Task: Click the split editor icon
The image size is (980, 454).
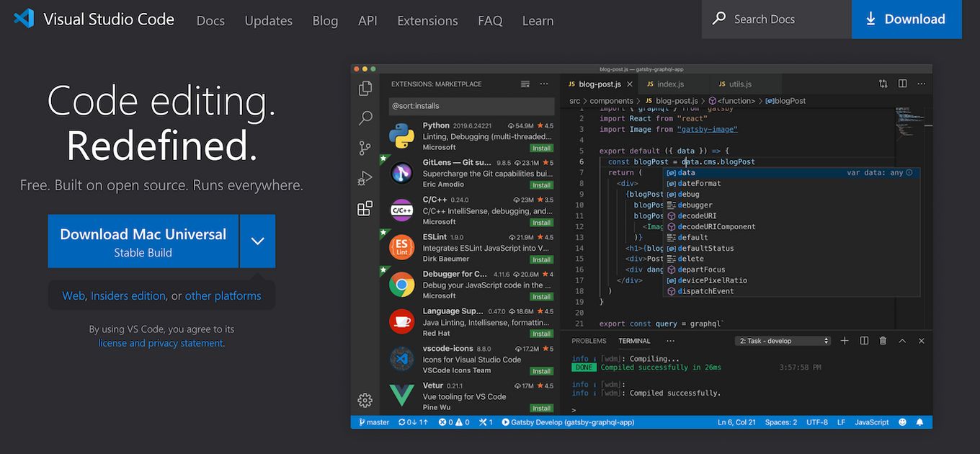Action: pyautogui.click(x=902, y=84)
